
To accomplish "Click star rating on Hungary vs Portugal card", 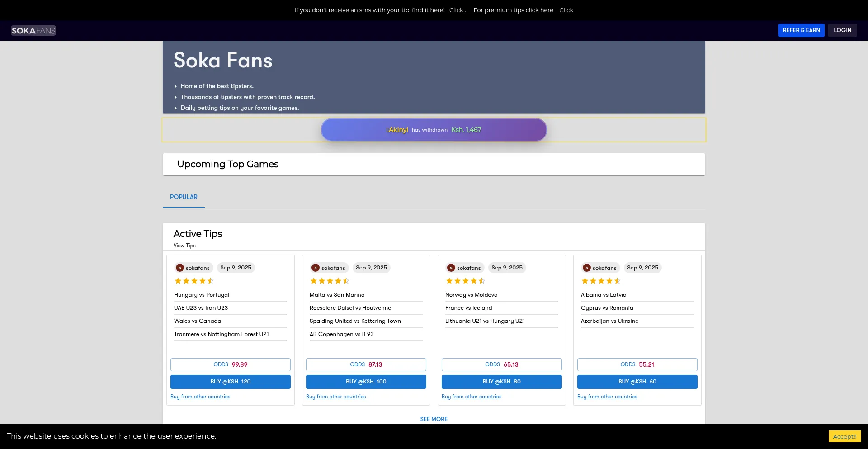I will [194, 281].
